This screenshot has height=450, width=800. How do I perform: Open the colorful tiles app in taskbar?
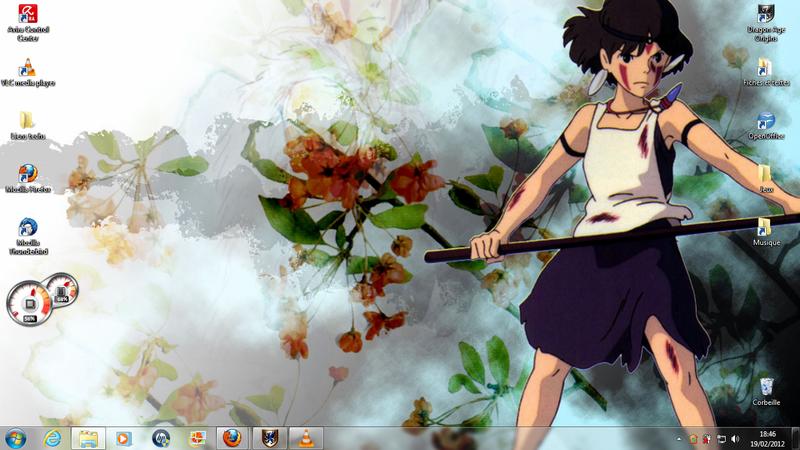[x=197, y=438]
